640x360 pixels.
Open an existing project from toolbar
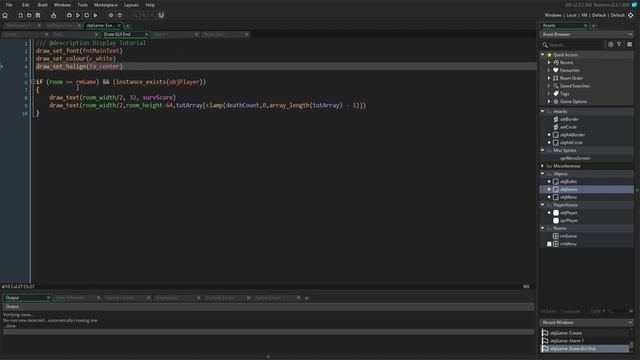click(x=29, y=15)
